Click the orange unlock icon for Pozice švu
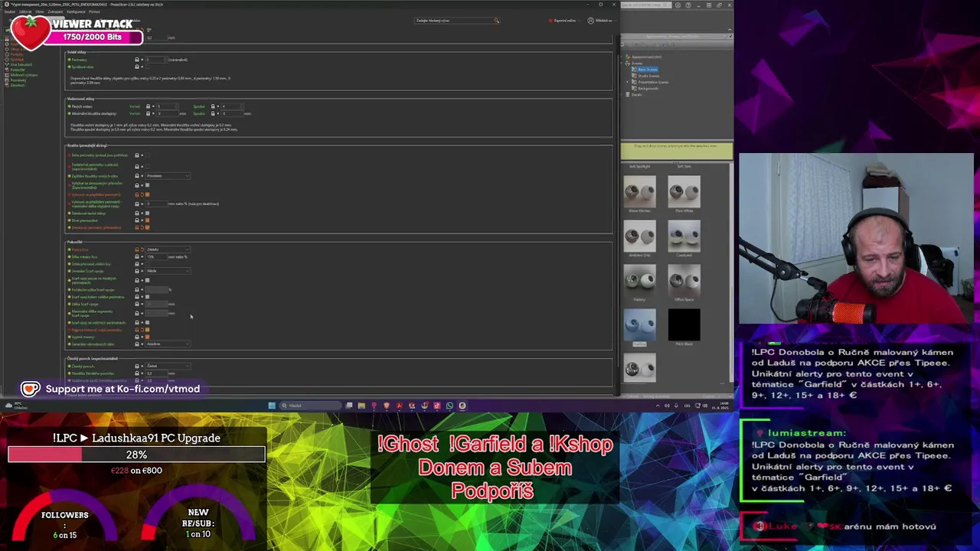Image resolution: width=980 pixels, height=551 pixels. [x=137, y=249]
